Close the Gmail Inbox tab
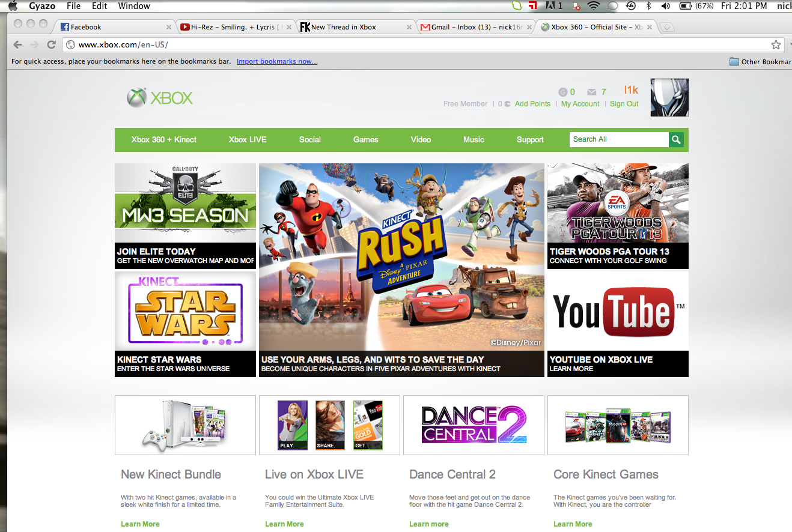This screenshot has height=532, width=792. click(529, 27)
